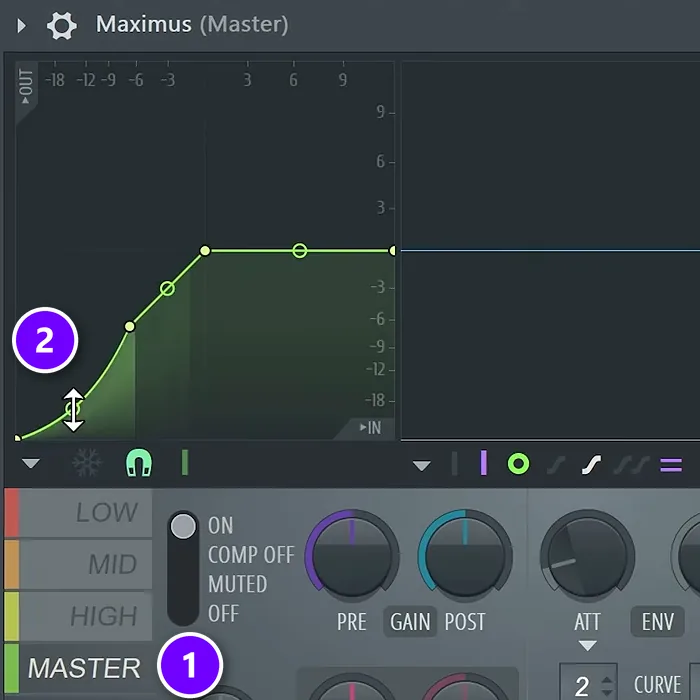The image size is (700, 700).
Task: Toggle the dim grey vertical bar icon
Action: pyautogui.click(x=454, y=463)
